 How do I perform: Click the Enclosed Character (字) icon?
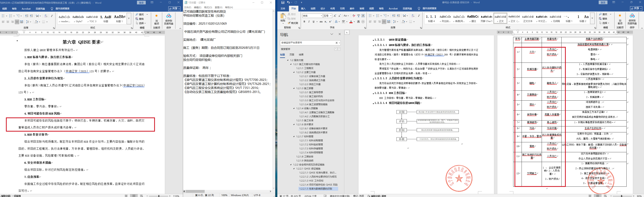pos(363,22)
